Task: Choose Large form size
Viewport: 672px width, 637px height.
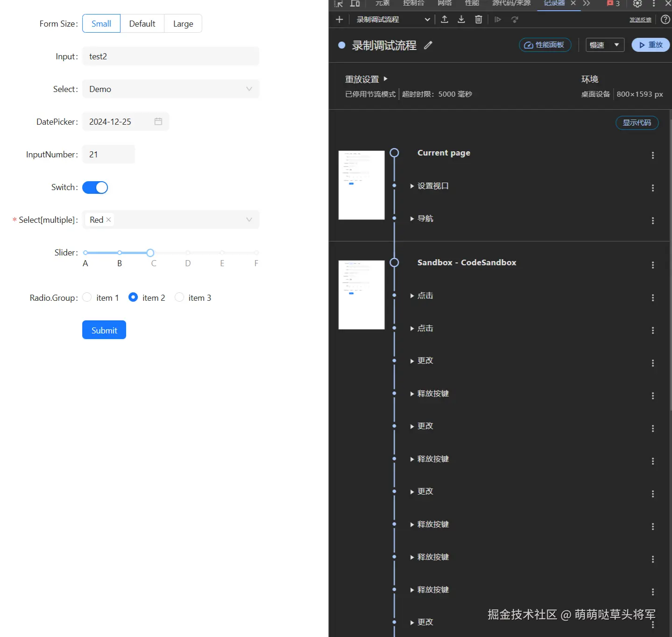Action: [x=183, y=23]
